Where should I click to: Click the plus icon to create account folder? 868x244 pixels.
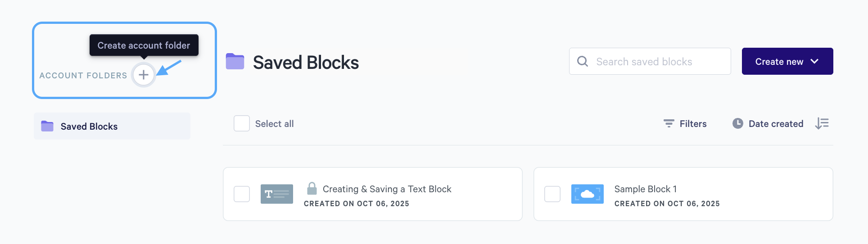(x=143, y=75)
